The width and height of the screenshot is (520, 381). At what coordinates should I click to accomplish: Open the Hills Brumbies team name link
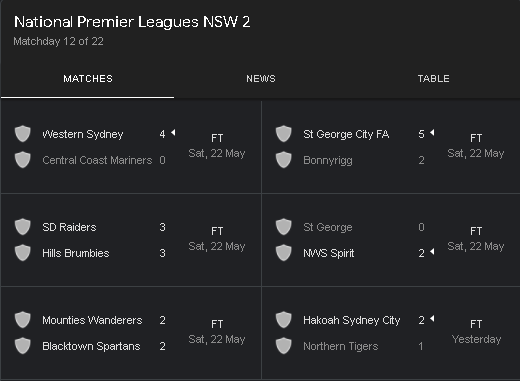(76, 253)
